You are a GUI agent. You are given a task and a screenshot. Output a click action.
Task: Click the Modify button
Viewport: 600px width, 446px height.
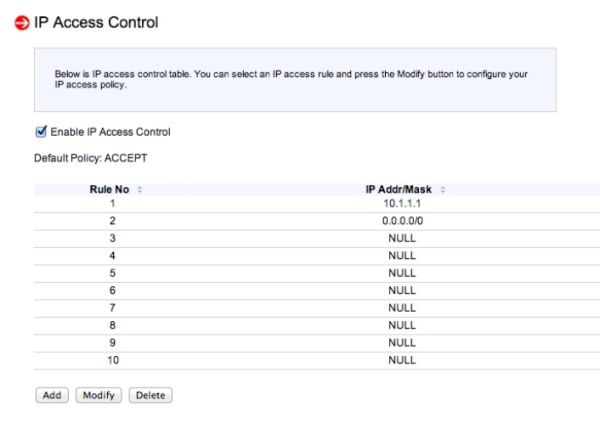[x=99, y=395]
